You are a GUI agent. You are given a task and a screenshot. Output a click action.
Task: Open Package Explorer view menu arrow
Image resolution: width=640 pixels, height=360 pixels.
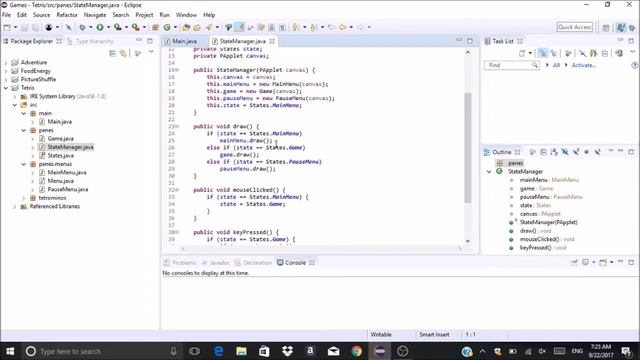(x=151, y=52)
